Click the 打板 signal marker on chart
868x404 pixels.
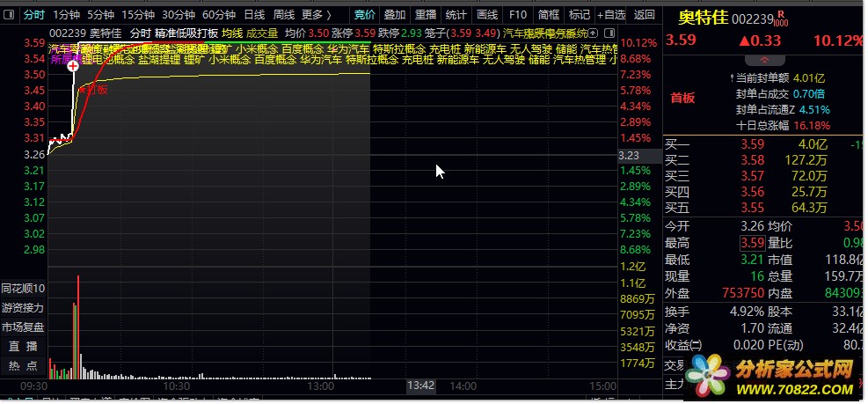pyautogui.click(x=94, y=89)
